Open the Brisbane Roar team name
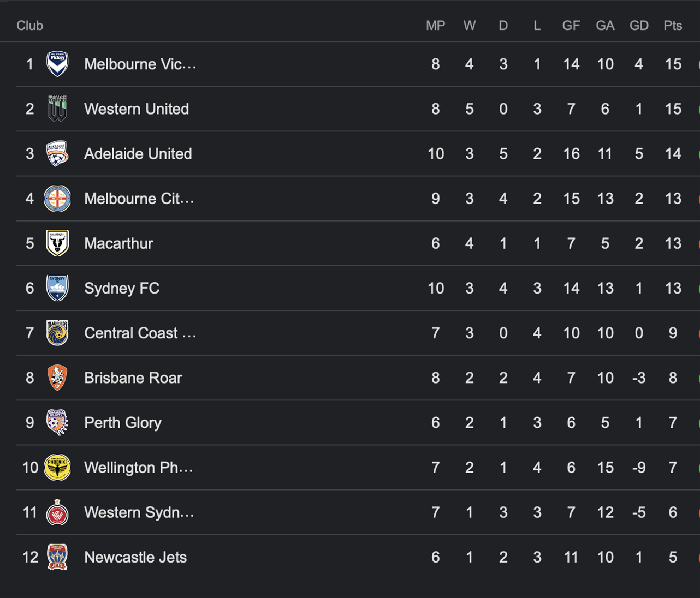This screenshot has width=700, height=598. coord(133,378)
